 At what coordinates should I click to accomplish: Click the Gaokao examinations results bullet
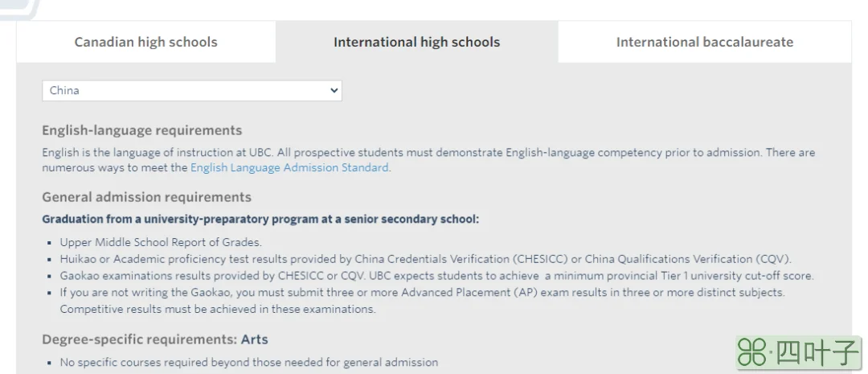436,275
